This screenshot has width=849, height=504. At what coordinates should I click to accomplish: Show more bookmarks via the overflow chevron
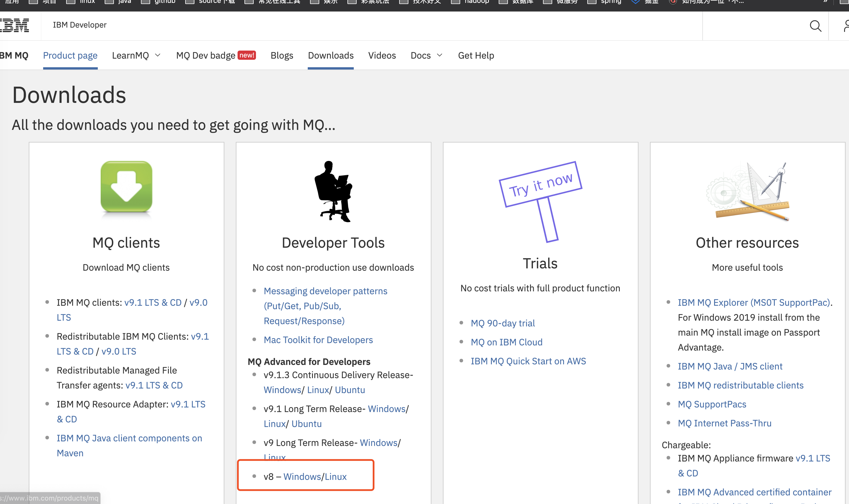(825, 2)
